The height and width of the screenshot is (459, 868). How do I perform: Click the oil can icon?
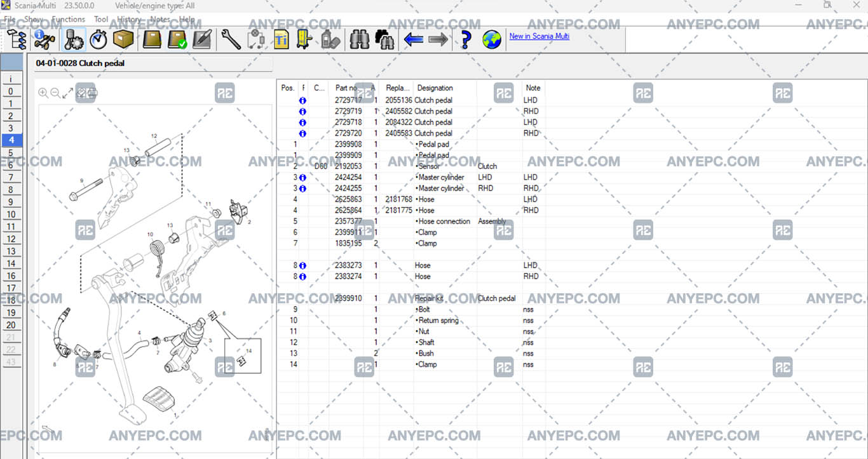tap(330, 39)
